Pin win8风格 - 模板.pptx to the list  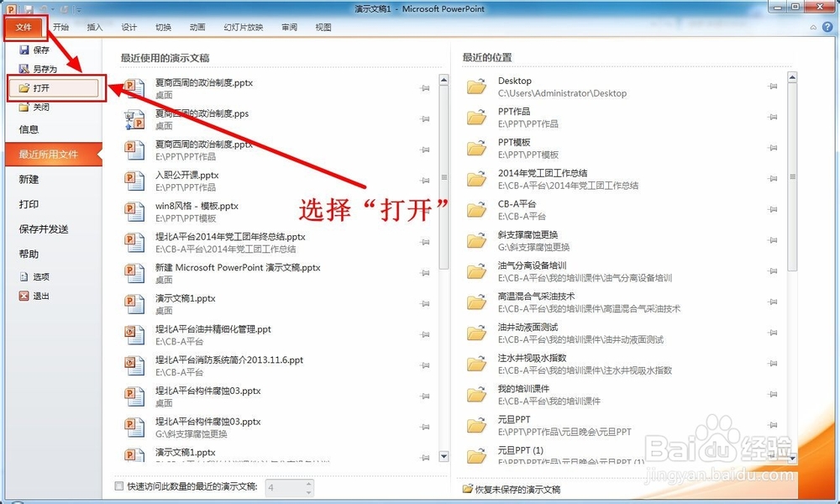(x=425, y=211)
